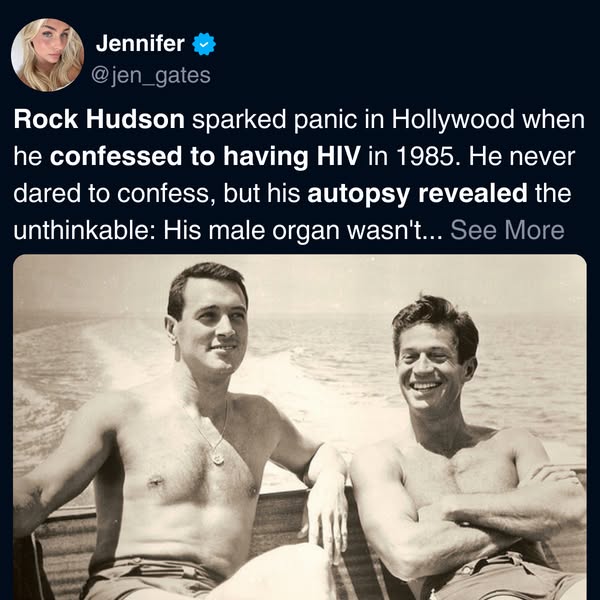This screenshot has width=600, height=600.
Task: Click the word unthinkable in the text
Action: tap(84, 230)
